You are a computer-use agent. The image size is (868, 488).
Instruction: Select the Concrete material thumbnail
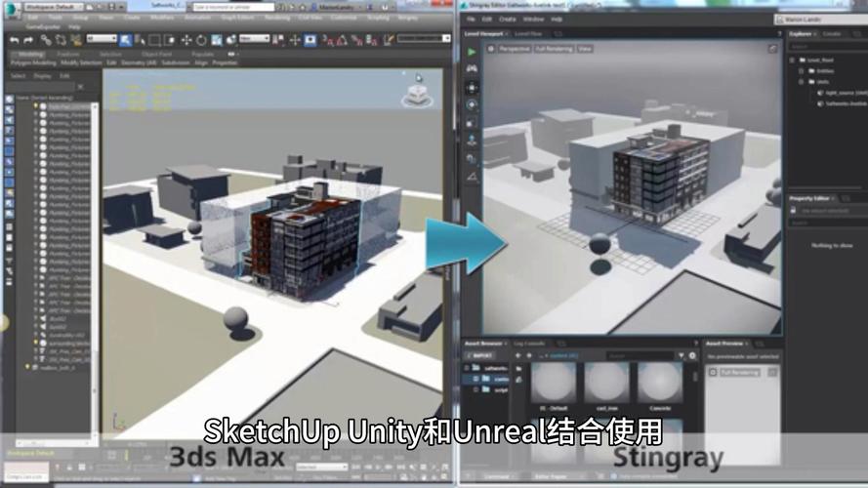660,383
